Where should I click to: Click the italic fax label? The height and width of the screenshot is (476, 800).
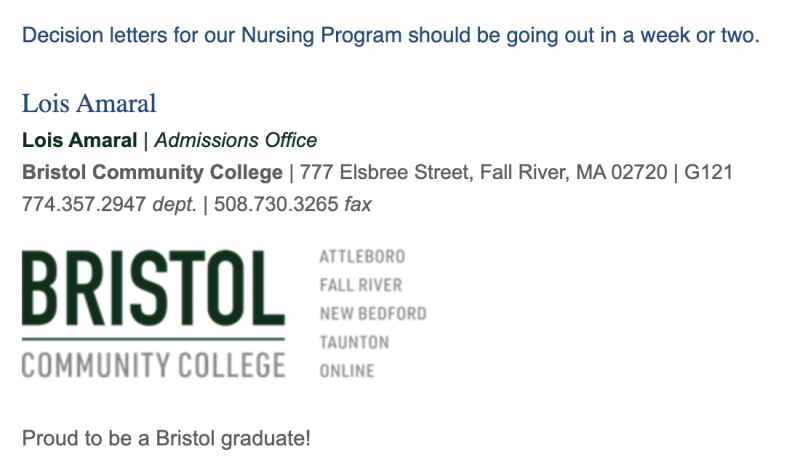coord(358,205)
